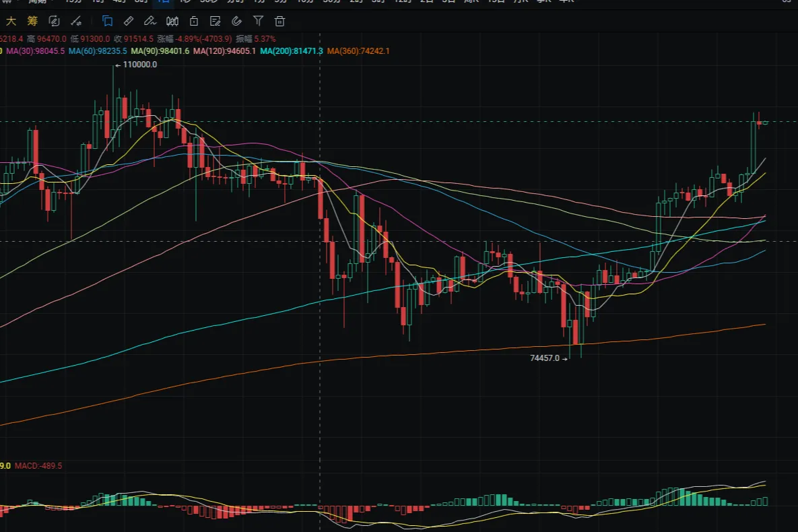Click the 低 91300.0 low price value
Image resolution: width=798 pixels, height=532 pixels.
[90, 38]
